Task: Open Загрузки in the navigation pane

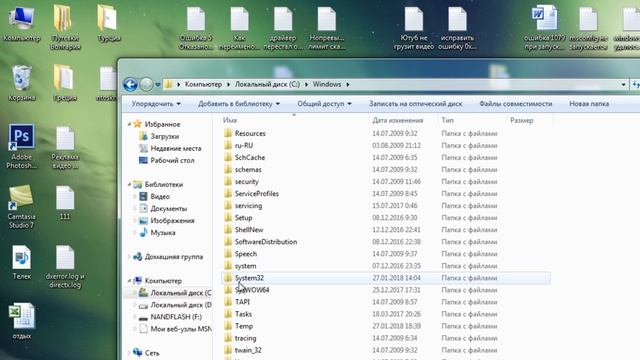Action: (x=164, y=136)
